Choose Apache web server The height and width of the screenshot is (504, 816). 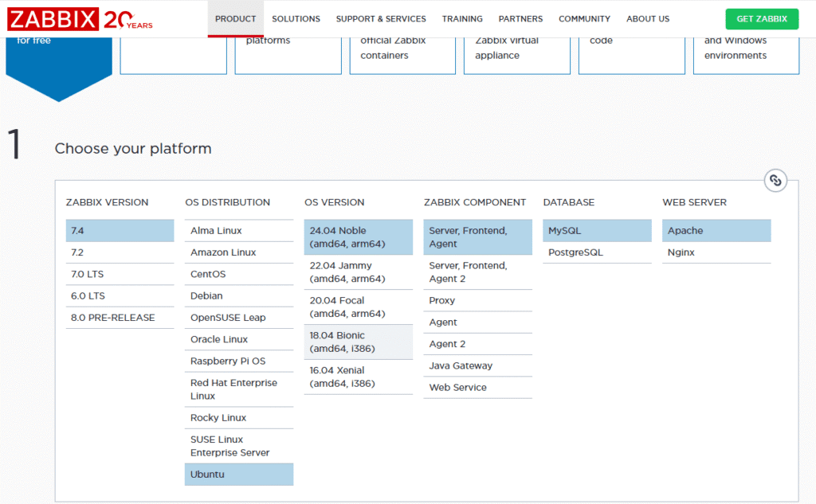tap(716, 230)
